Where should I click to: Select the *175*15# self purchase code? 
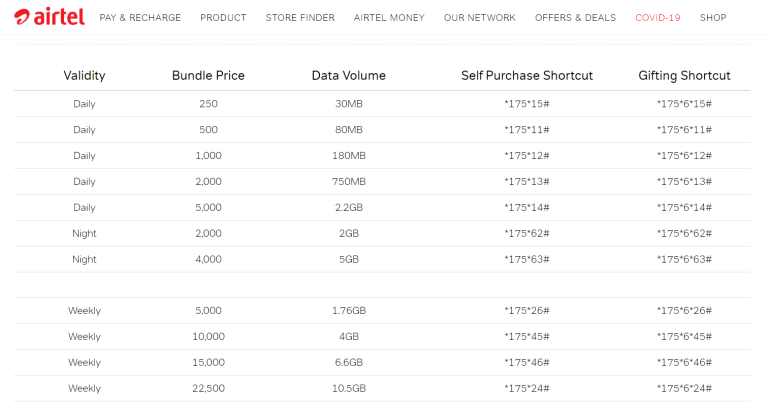click(527, 104)
